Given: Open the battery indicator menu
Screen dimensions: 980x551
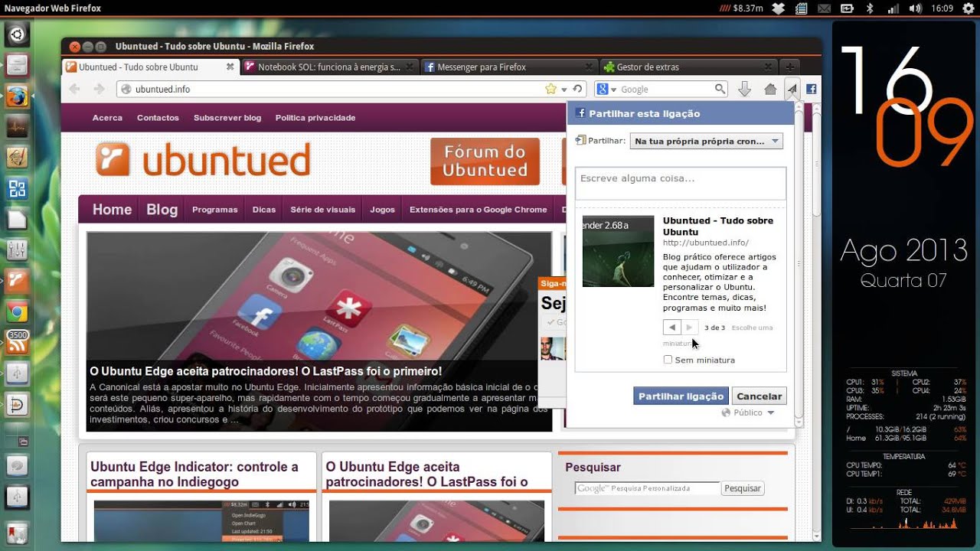Looking at the screenshot, I should click(847, 8).
